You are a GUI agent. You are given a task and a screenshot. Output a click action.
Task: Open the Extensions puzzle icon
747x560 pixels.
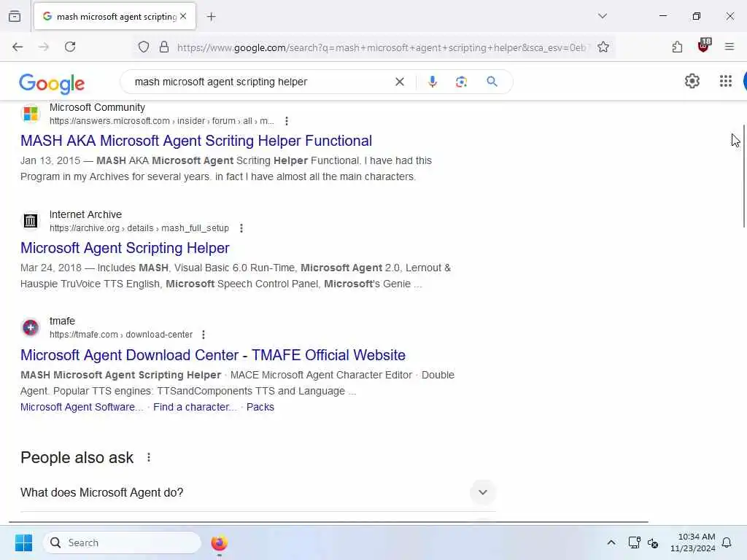click(677, 47)
